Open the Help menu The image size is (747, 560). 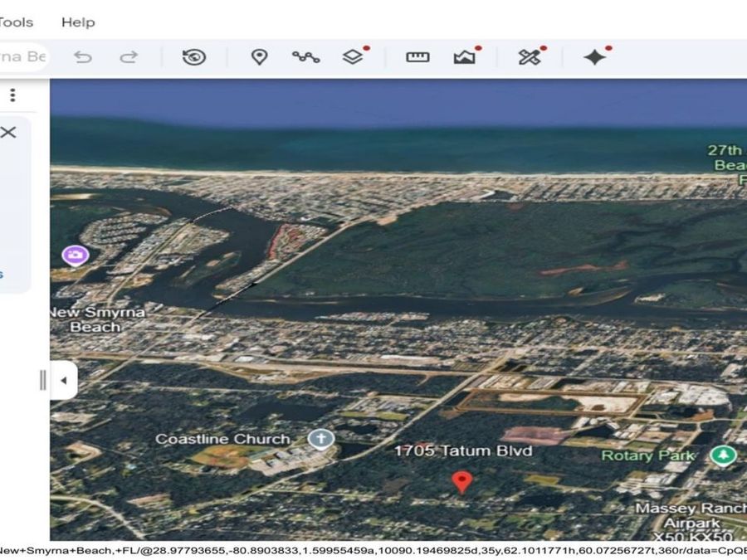79,22
